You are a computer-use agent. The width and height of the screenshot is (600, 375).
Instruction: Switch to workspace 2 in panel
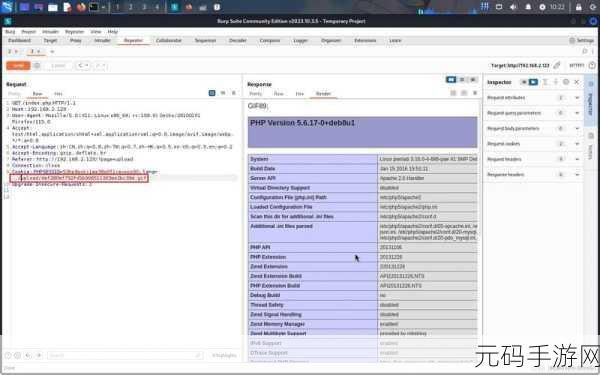131,7
